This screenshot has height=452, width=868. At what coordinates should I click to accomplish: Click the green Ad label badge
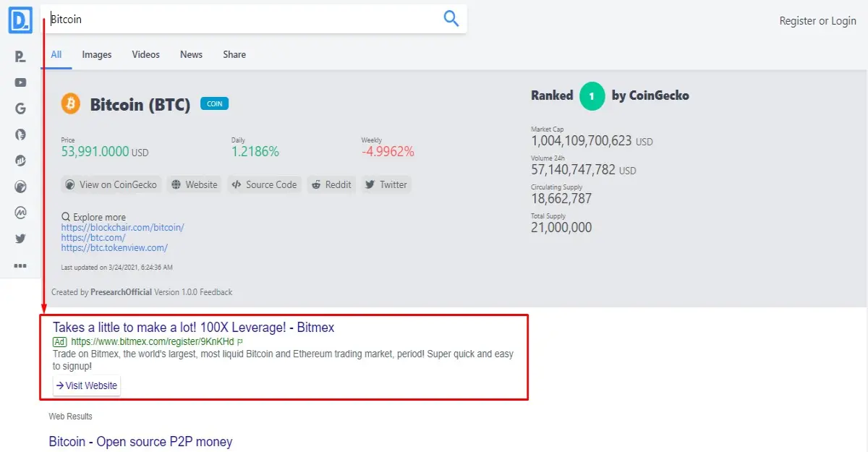[x=59, y=341]
